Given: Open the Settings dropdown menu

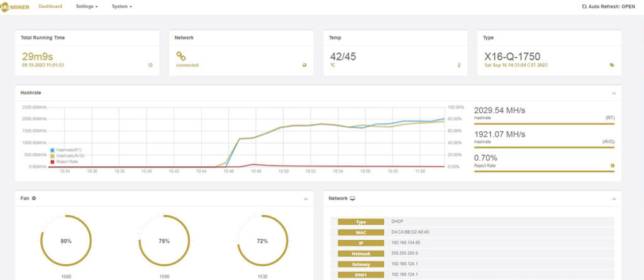Looking at the screenshot, I should coord(87,6).
